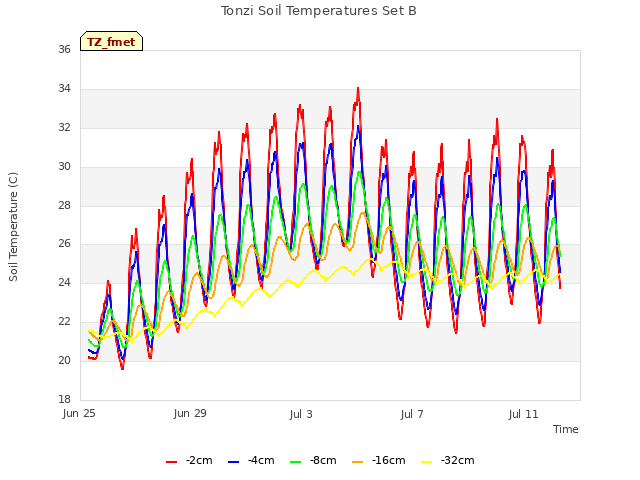Click the 36 y-axis tick label
The image size is (640, 480).
pyautogui.click(x=64, y=49)
